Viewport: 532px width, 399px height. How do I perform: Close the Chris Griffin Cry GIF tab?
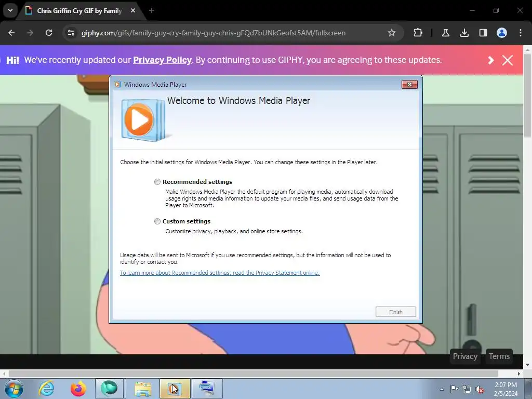(133, 10)
